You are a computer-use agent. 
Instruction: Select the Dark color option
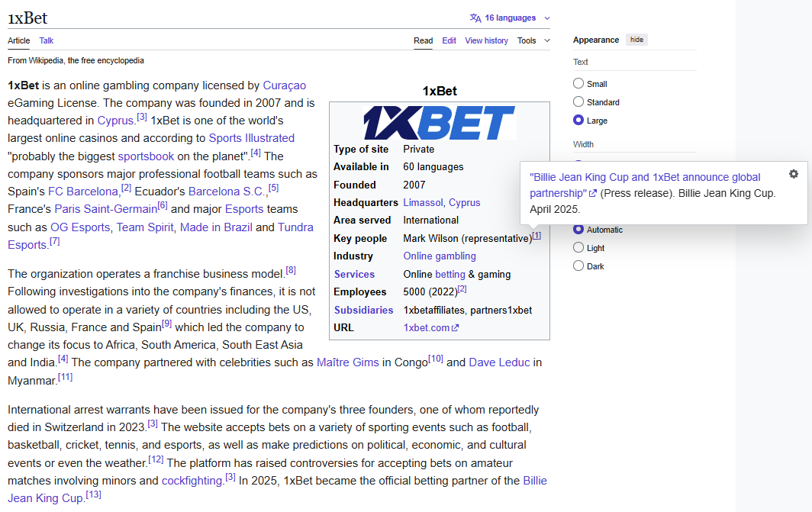coord(578,266)
